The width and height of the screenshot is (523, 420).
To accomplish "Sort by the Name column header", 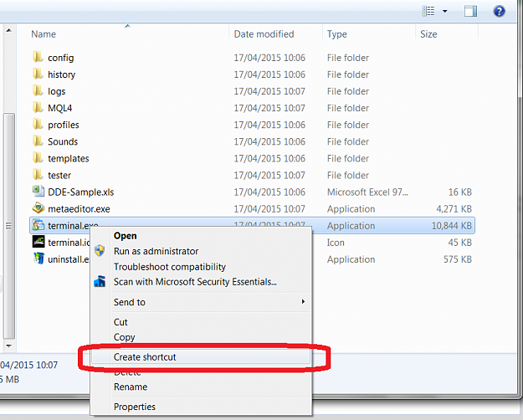I will coord(44,34).
